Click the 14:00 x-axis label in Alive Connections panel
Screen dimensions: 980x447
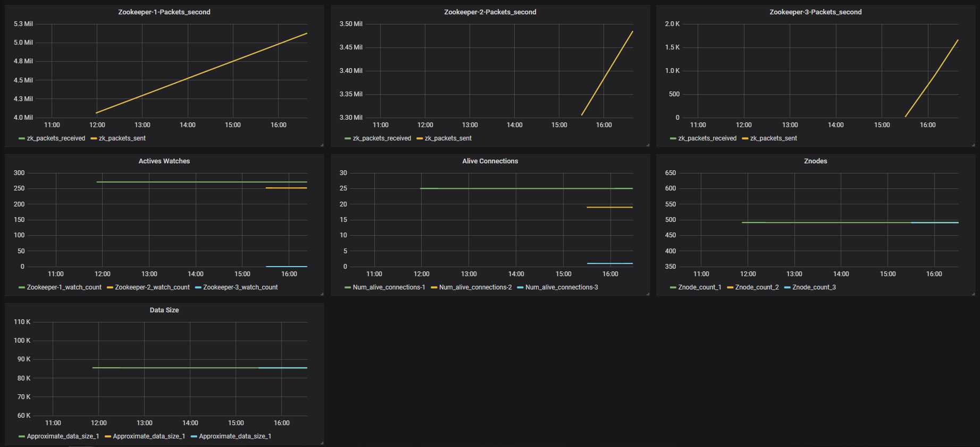516,274
